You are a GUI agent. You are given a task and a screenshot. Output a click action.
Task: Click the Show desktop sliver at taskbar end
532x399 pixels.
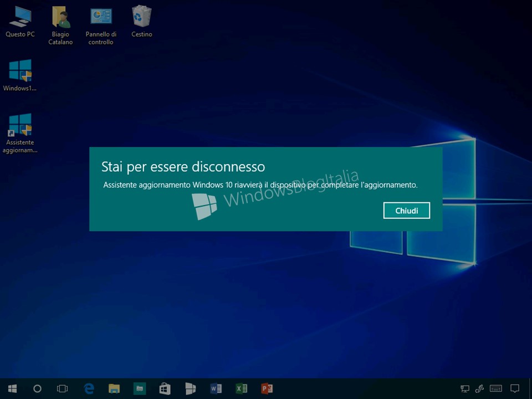(x=530, y=388)
